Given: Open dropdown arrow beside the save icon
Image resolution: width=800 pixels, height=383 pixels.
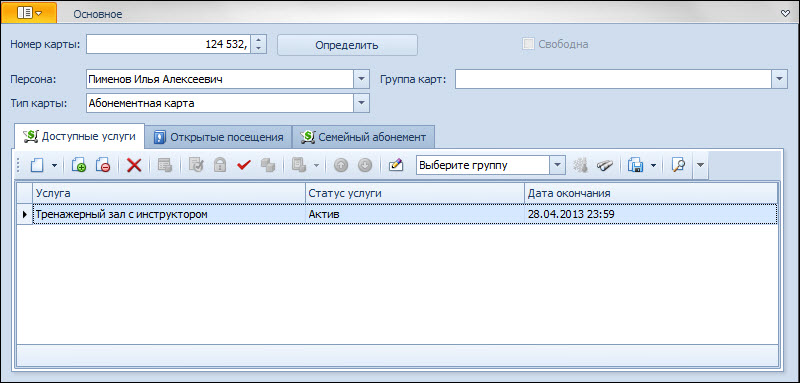Looking at the screenshot, I should (653, 165).
